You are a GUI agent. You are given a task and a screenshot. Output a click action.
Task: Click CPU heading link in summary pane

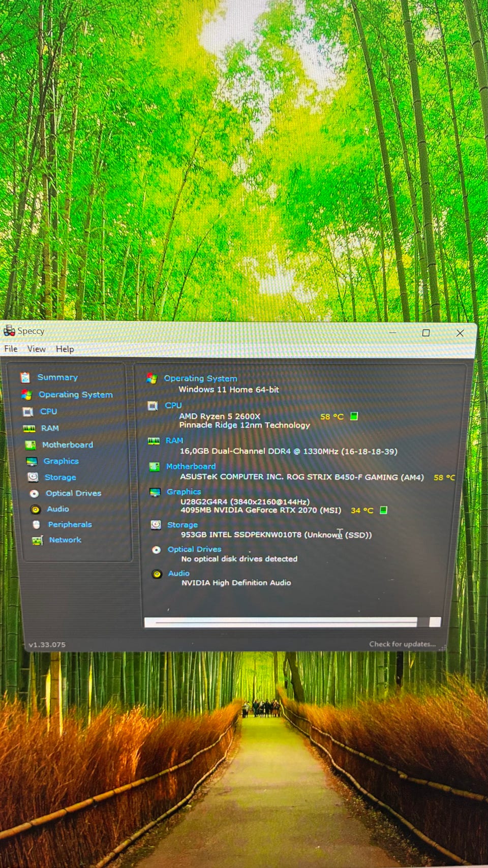(x=173, y=405)
